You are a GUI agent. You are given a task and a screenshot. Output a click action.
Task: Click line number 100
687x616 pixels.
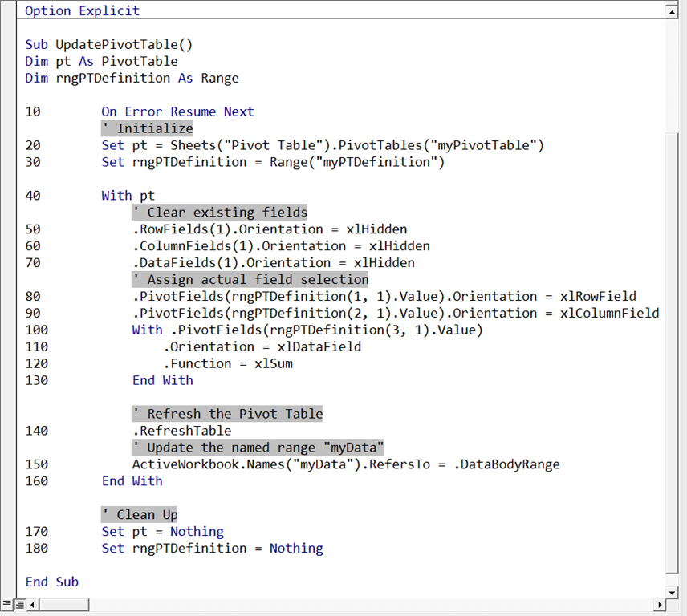37,330
